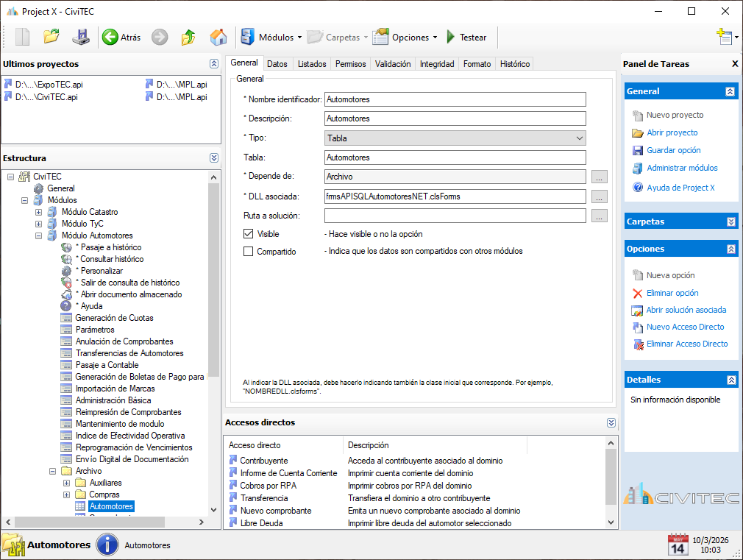The width and height of the screenshot is (743, 560).
Task: Expand the Carpetas task section
Action: point(730,221)
